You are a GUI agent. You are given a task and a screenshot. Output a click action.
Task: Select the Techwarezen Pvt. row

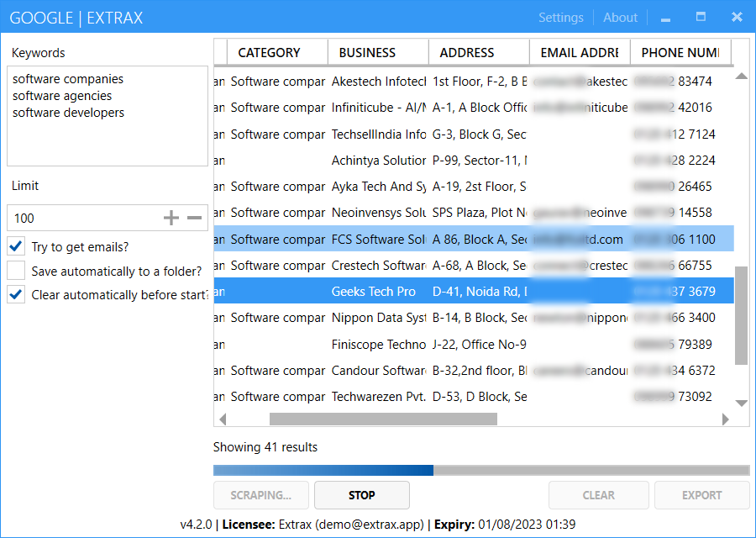tap(474, 396)
